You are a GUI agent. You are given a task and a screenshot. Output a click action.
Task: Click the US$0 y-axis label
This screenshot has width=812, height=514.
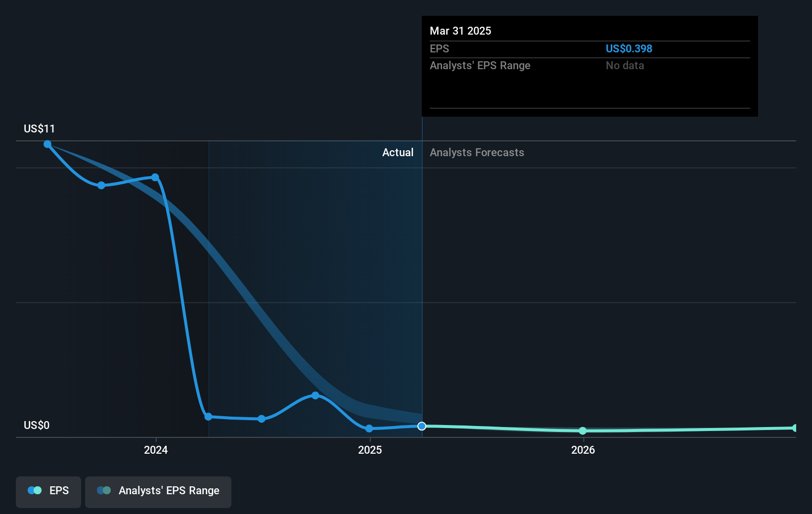pos(37,426)
